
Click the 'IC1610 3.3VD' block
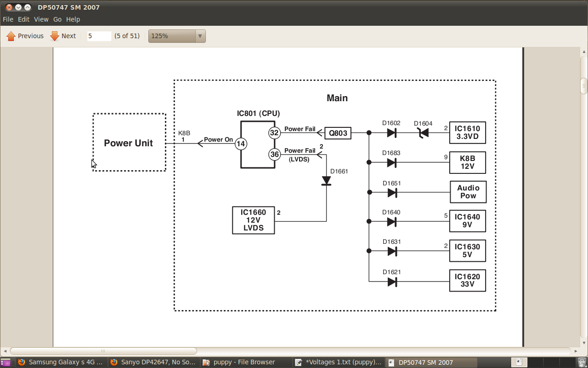click(468, 132)
